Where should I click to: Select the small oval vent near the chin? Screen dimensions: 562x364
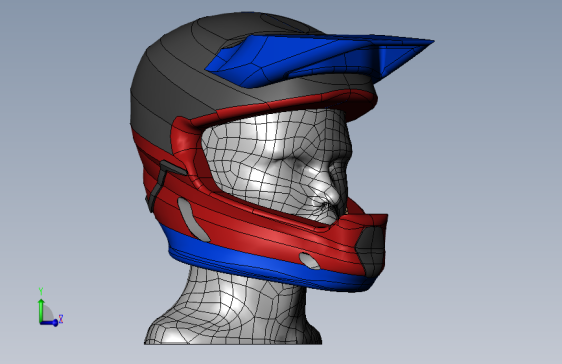tap(309, 260)
